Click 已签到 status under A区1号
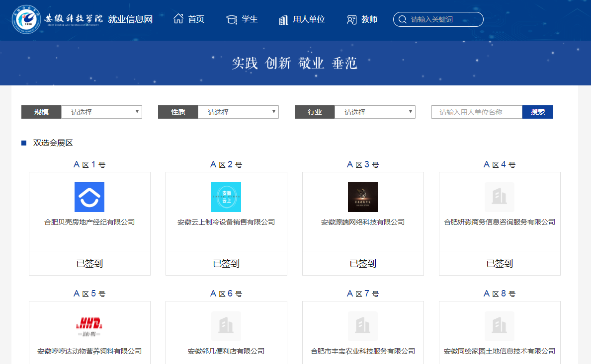 coord(89,264)
